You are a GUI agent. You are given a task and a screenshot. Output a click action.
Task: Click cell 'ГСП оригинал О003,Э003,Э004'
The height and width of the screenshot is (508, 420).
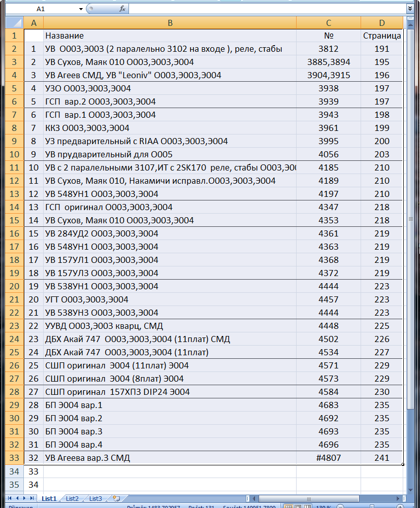tap(170, 207)
